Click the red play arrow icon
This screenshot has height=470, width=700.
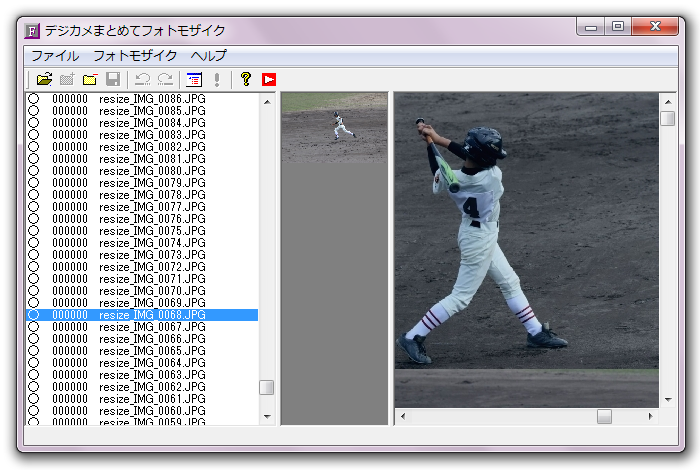tap(269, 79)
